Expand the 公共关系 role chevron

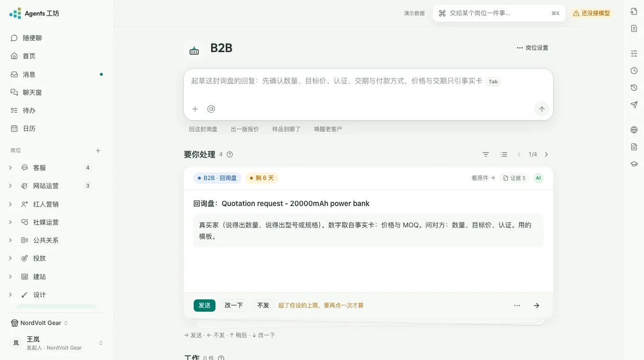[x=10, y=240]
